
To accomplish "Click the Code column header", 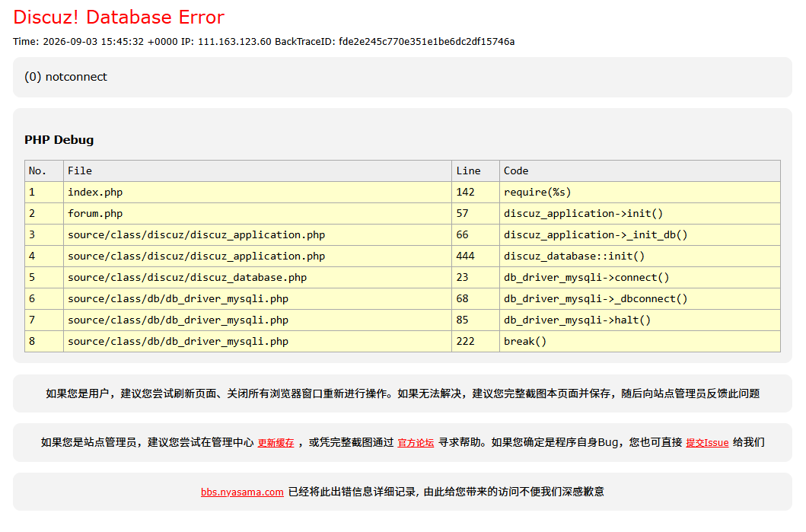I will [640, 170].
